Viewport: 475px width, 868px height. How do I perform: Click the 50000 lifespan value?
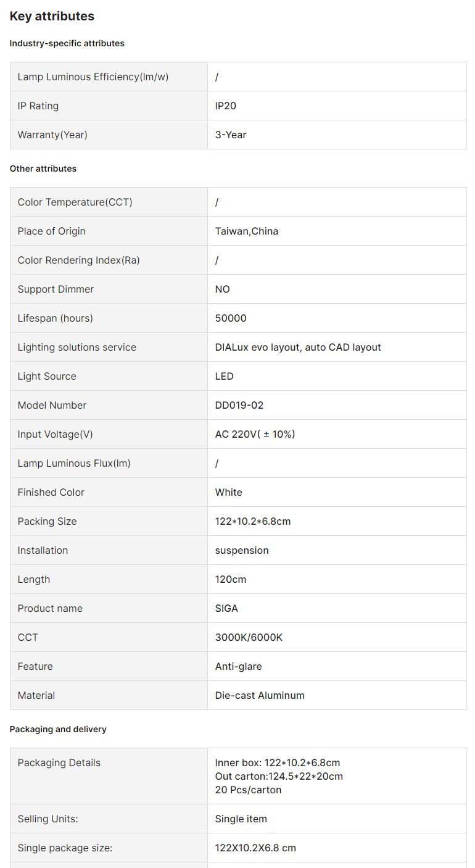tap(231, 318)
